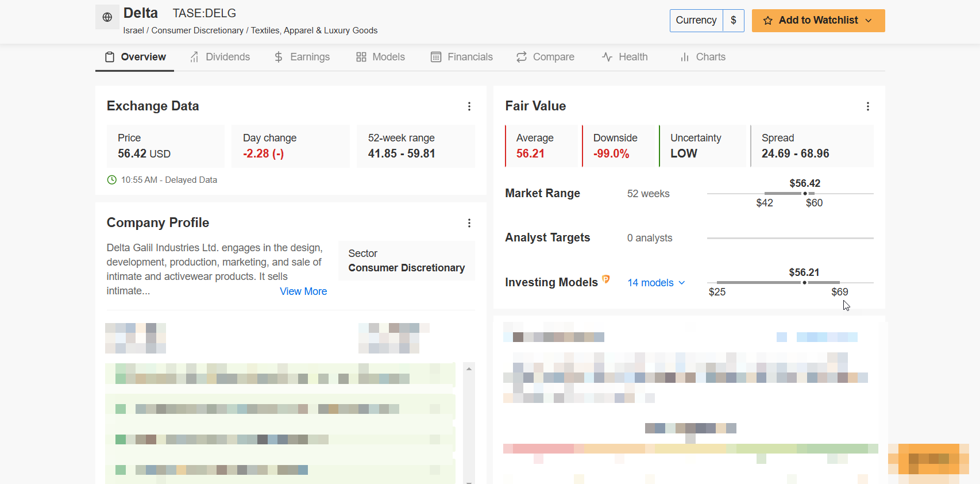Image resolution: width=980 pixels, height=484 pixels.
Task: Click the $56.21 models marker value
Action: pyautogui.click(x=804, y=272)
